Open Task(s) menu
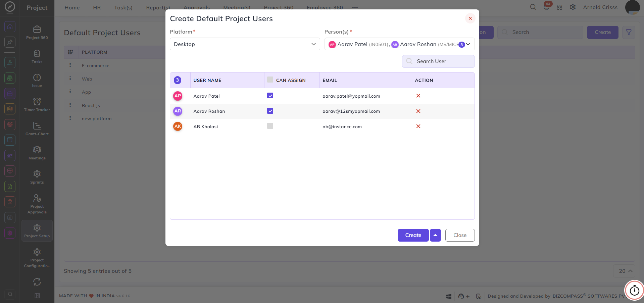The image size is (644, 303). click(123, 7)
